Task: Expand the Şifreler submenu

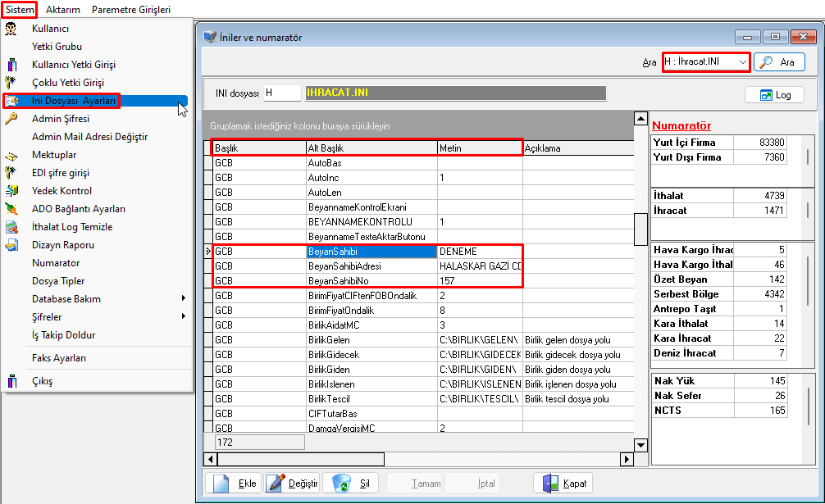Action: pyautogui.click(x=184, y=316)
